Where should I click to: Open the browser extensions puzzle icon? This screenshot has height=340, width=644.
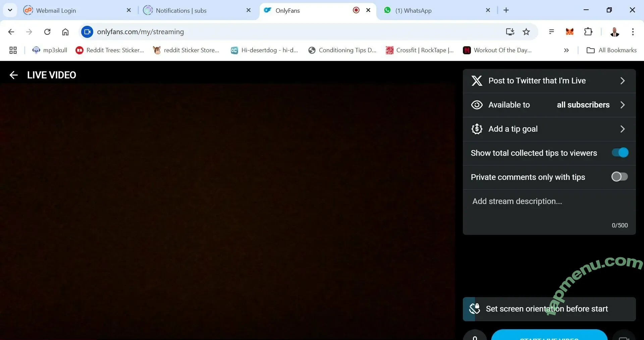(588, 32)
